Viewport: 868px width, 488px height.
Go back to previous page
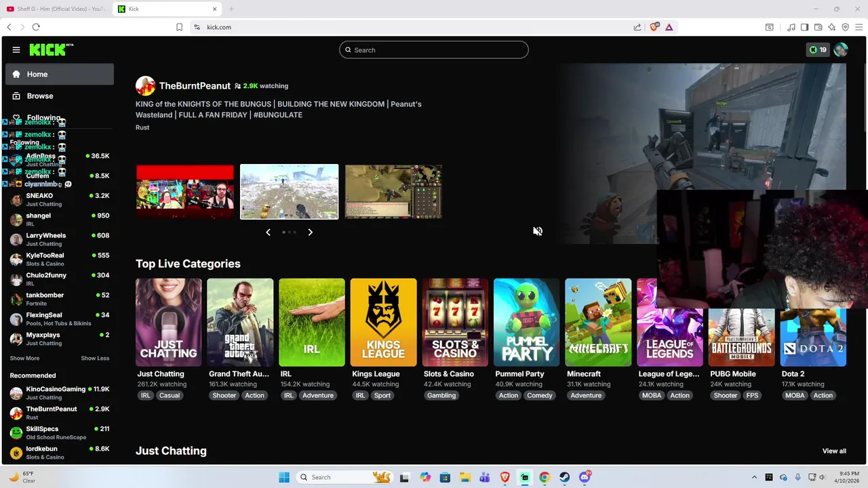[9, 27]
